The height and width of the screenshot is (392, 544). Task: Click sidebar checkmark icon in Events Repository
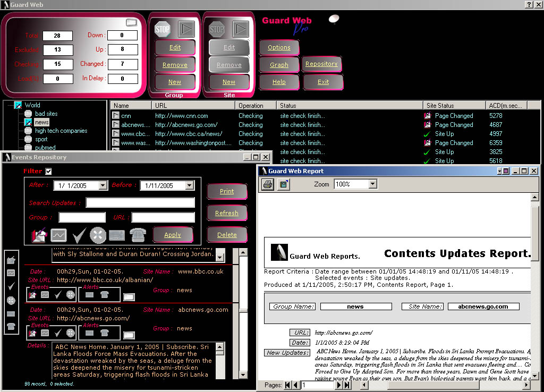(11, 286)
